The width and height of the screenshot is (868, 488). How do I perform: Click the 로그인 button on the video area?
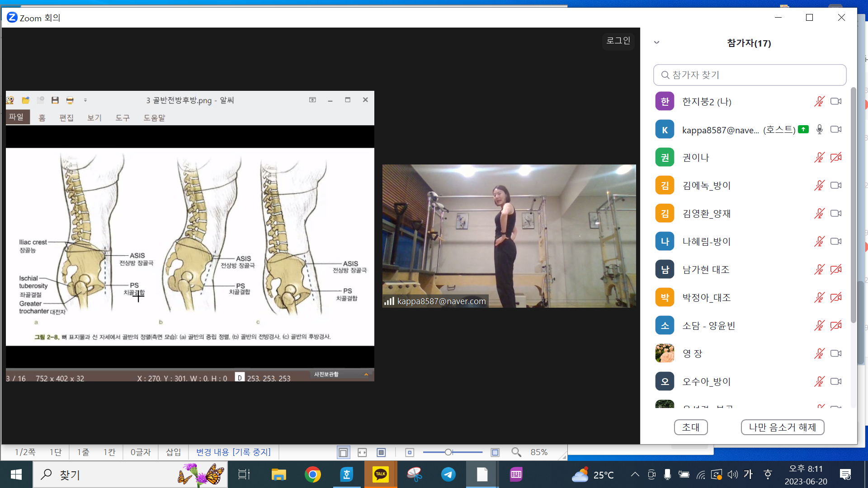618,41
